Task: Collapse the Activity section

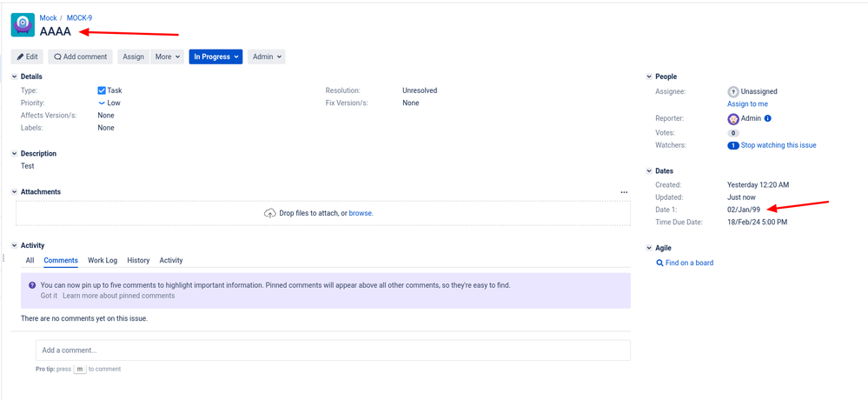Action: pos(15,245)
